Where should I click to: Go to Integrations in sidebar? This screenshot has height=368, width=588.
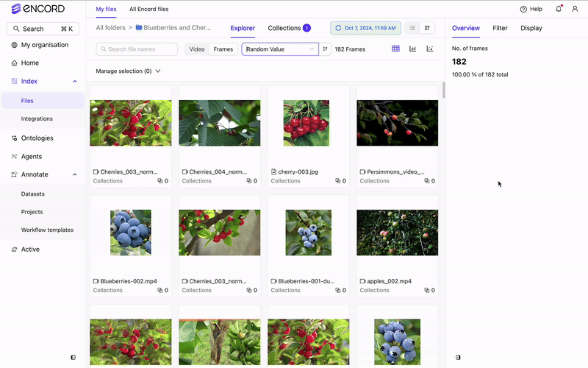[37, 118]
